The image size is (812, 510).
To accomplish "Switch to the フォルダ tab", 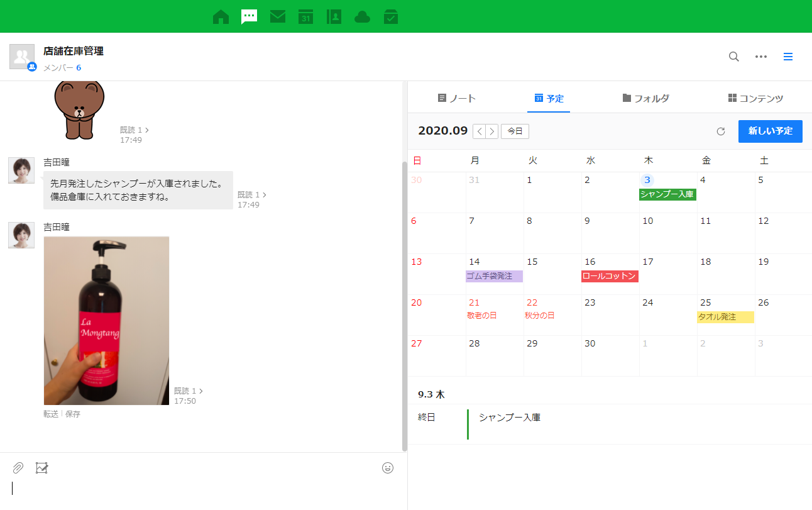I will 645,99.
